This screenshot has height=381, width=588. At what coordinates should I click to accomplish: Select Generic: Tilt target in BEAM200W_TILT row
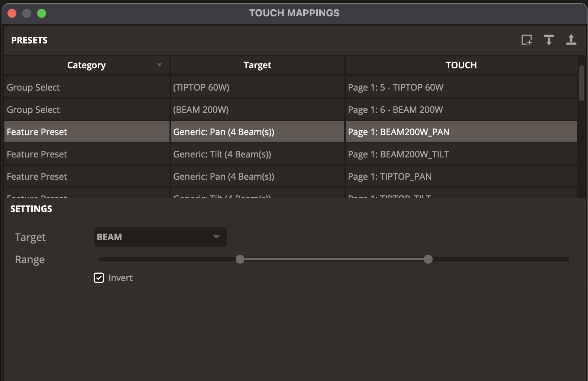click(257, 154)
